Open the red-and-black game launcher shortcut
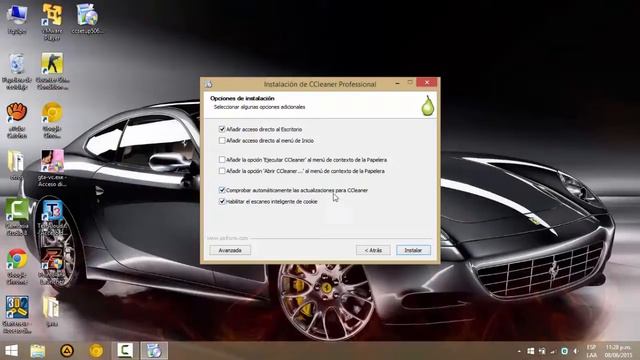The width and height of the screenshot is (640, 360). (x=52, y=266)
